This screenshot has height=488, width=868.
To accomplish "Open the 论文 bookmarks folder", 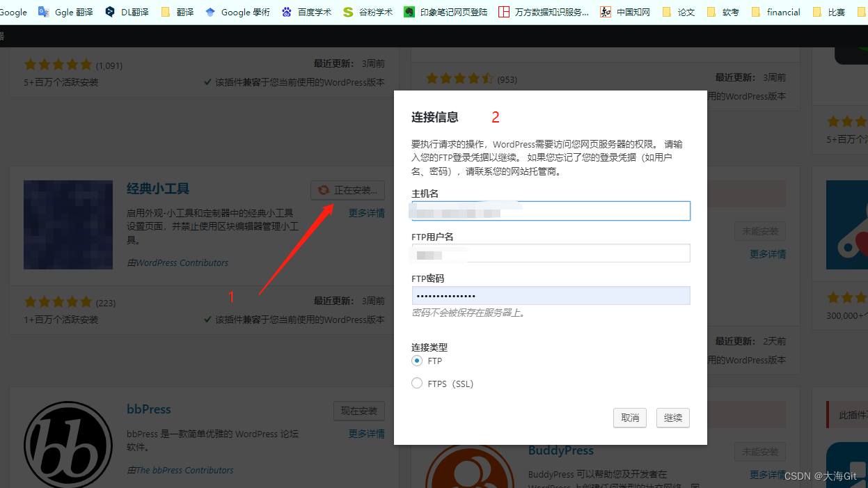I will [x=679, y=12].
